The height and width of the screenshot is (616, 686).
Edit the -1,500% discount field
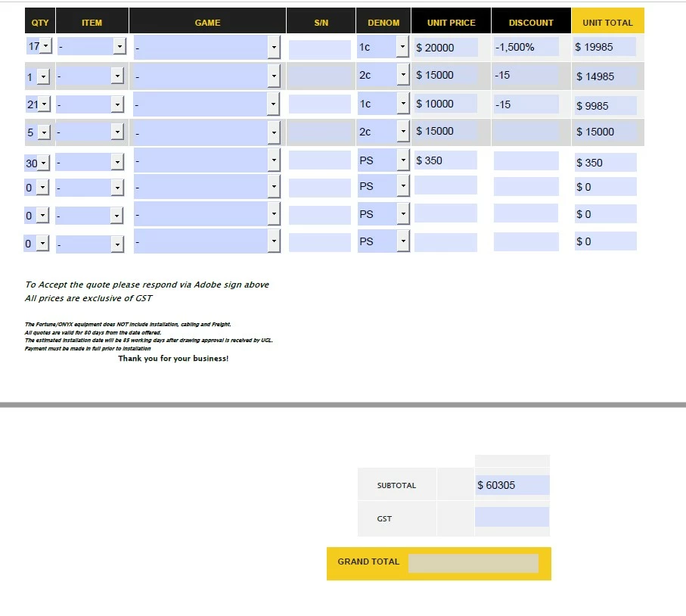[526, 47]
